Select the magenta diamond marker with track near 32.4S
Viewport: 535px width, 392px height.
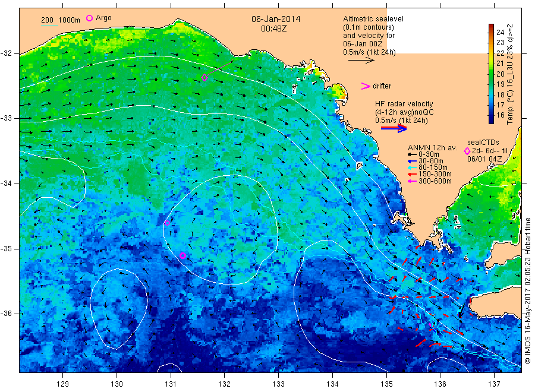tap(204, 77)
